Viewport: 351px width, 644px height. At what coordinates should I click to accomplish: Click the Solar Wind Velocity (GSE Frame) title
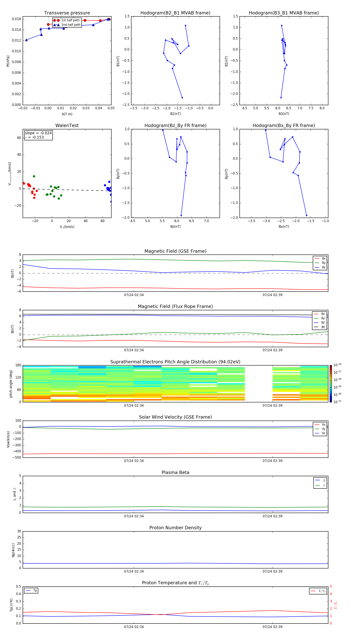pyautogui.click(x=175, y=417)
